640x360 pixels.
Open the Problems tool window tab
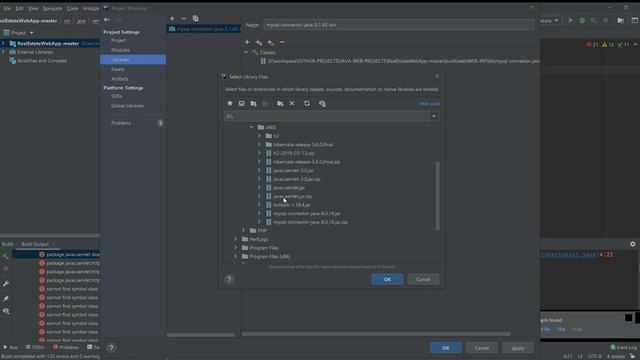pos(66,347)
